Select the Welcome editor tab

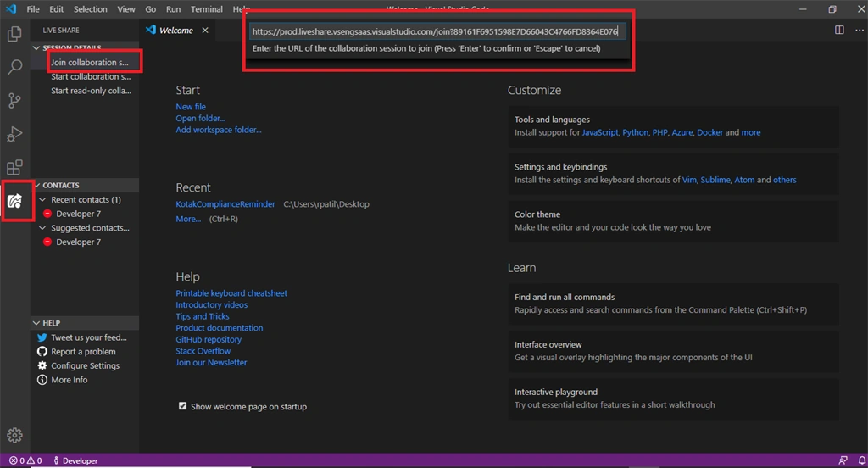(177, 30)
